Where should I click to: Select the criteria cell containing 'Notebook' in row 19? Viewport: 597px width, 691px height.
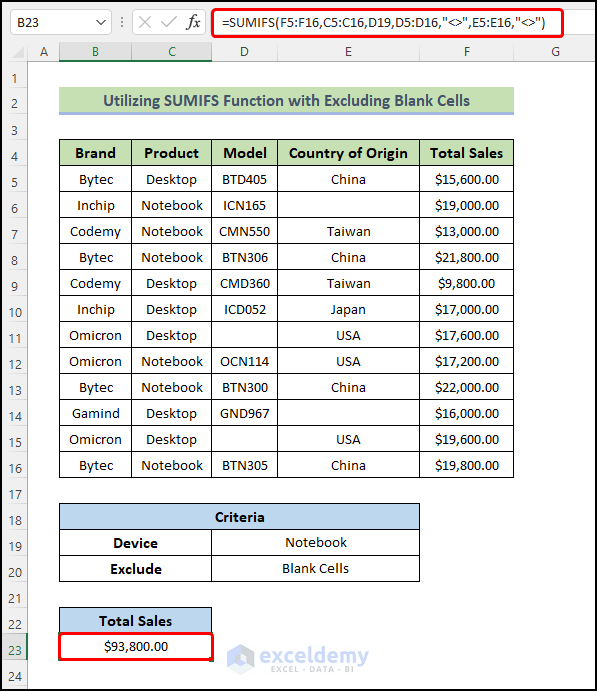[x=315, y=543]
